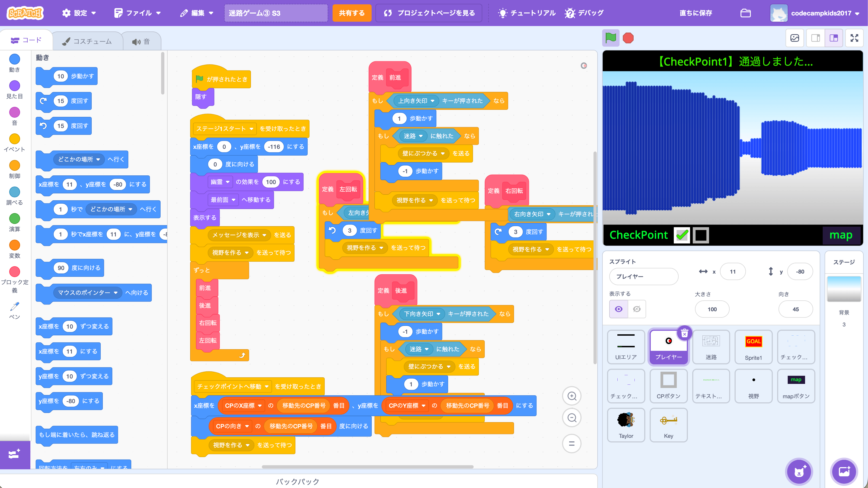This screenshot has width=868, height=488.
Task: Click the green flag to start project
Action: (611, 38)
